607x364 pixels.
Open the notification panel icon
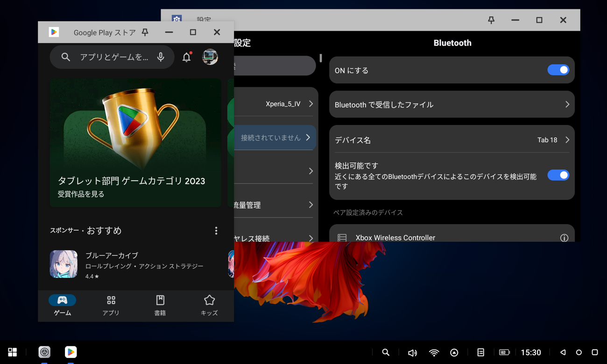481,352
